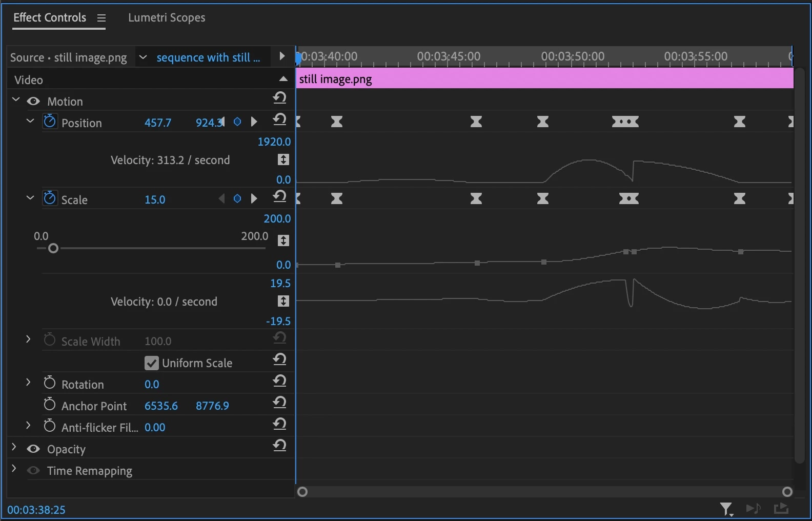Image resolution: width=812 pixels, height=521 pixels.
Task: Switch to the Effect Controls tab
Action: pyautogui.click(x=50, y=18)
